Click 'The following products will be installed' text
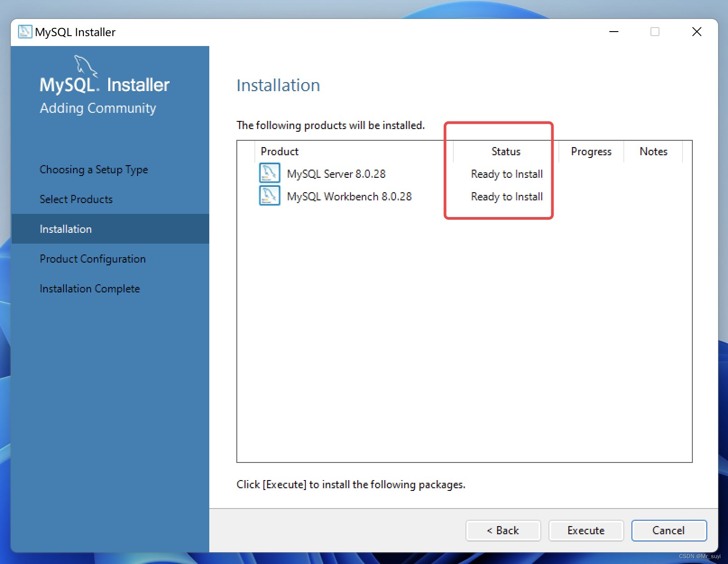728x564 pixels. 331,125
